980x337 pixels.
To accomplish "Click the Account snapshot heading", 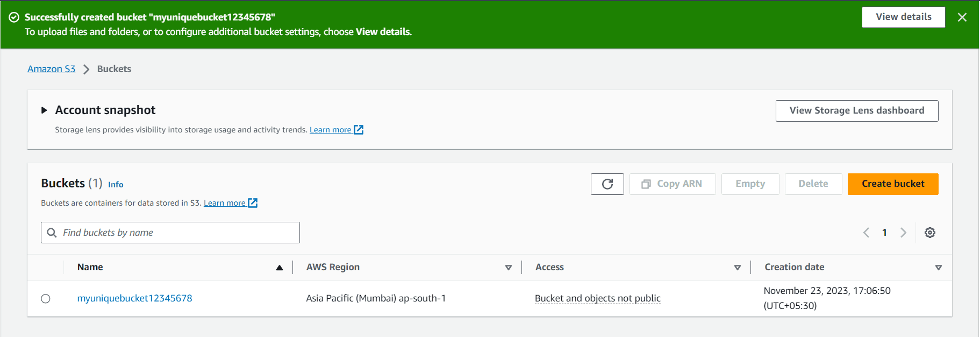I will click(105, 110).
